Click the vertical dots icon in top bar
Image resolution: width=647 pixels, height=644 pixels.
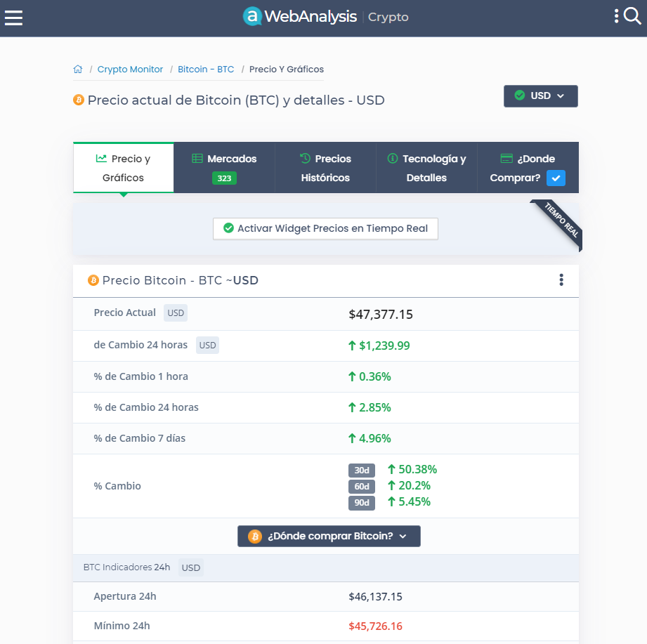pyautogui.click(x=617, y=15)
